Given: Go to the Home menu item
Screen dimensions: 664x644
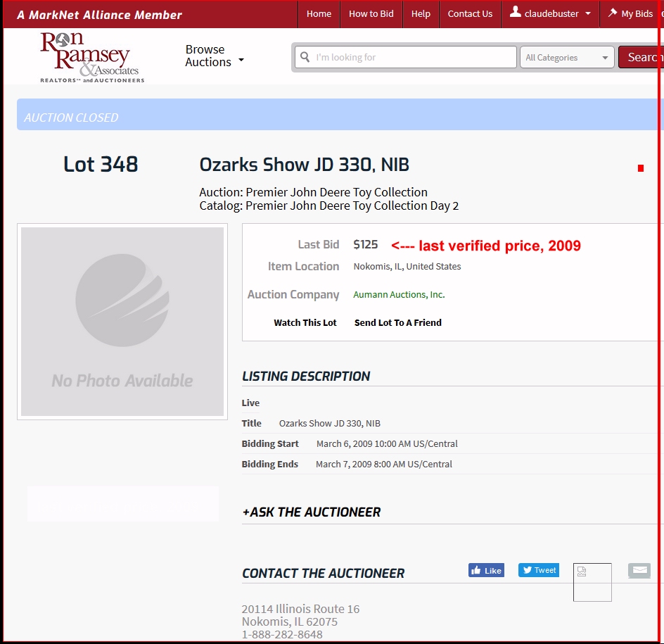Looking at the screenshot, I should [x=319, y=14].
